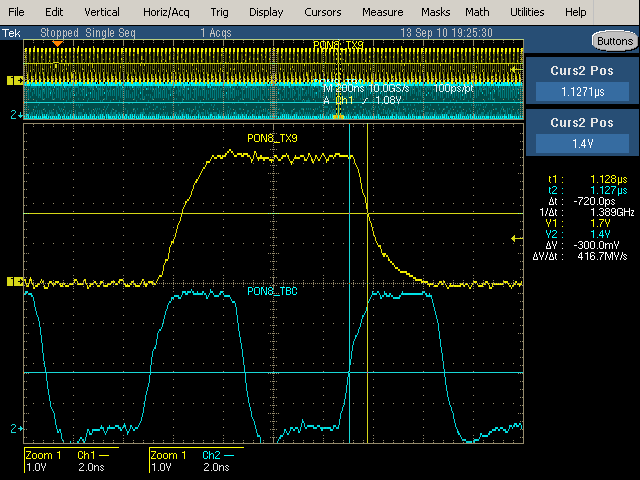The height and width of the screenshot is (480, 640).
Task: Open the Trig menu
Action: (219, 12)
